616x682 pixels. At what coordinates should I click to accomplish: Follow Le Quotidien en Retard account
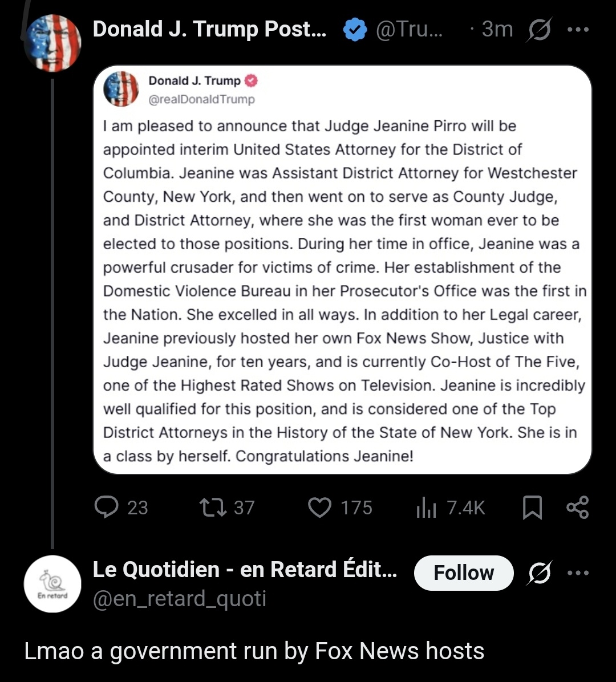pyautogui.click(x=464, y=573)
